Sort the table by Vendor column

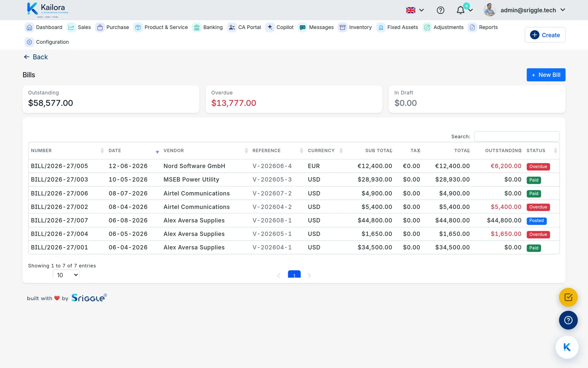(205, 151)
